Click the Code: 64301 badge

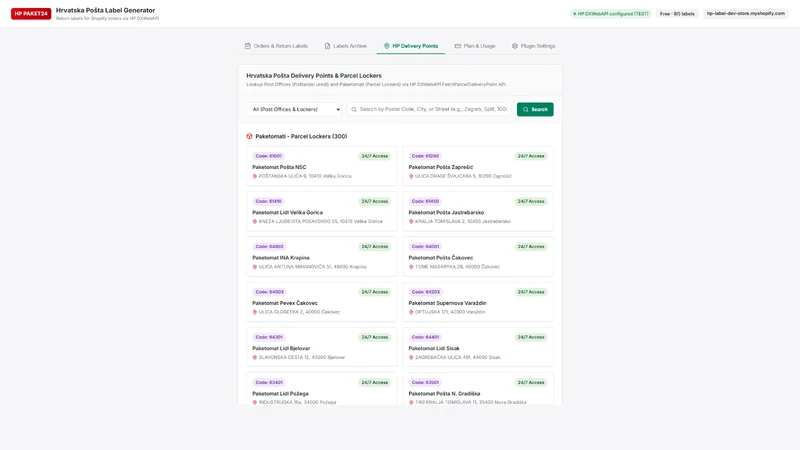(269, 337)
